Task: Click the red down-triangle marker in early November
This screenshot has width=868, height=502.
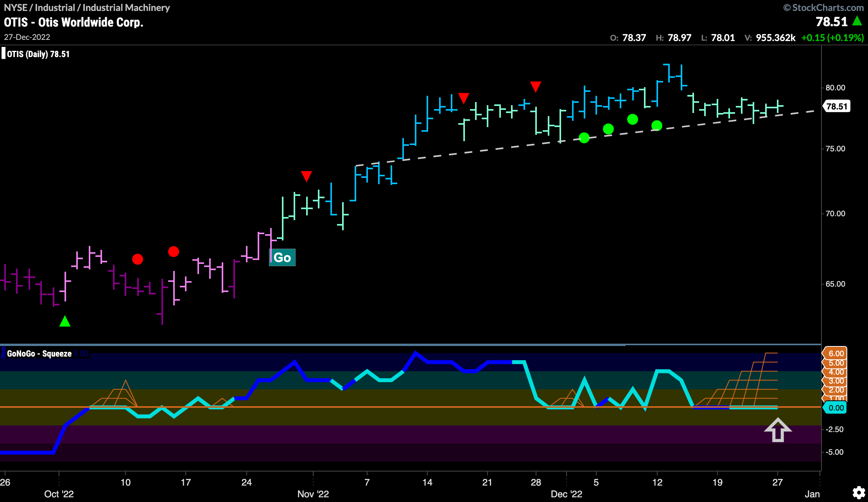Action: 307,176
